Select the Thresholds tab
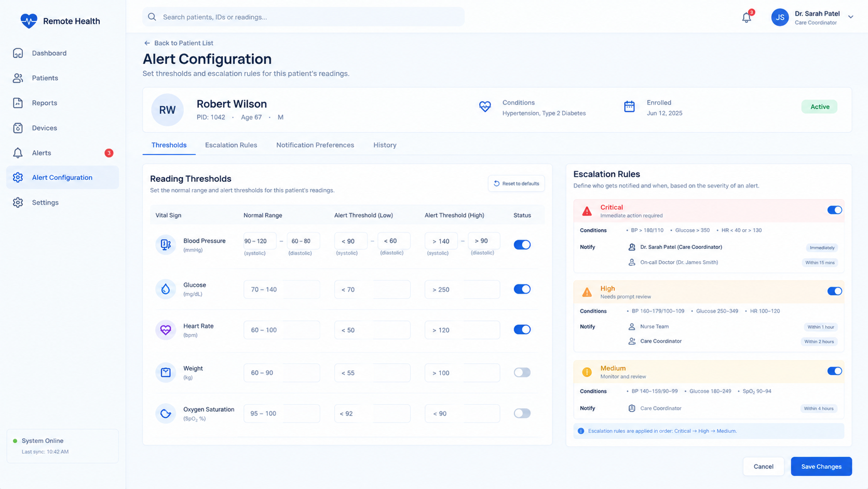Image resolution: width=868 pixels, height=489 pixels. (x=169, y=145)
